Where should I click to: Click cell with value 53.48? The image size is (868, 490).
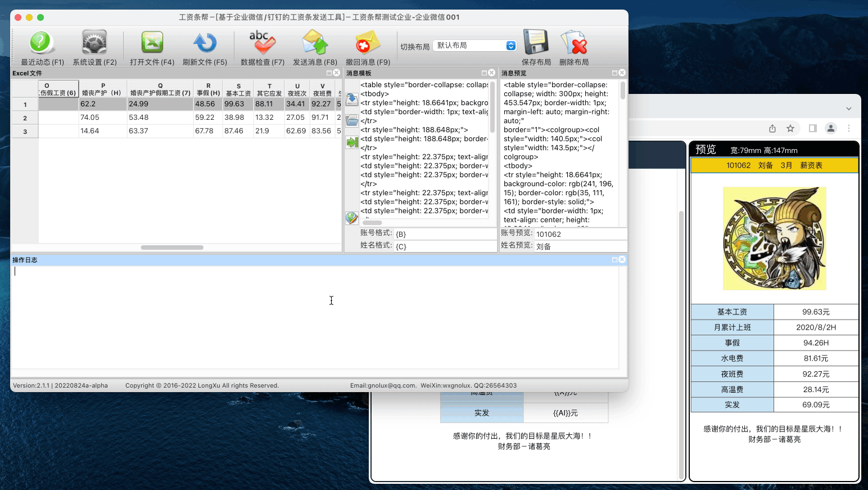pyautogui.click(x=160, y=118)
